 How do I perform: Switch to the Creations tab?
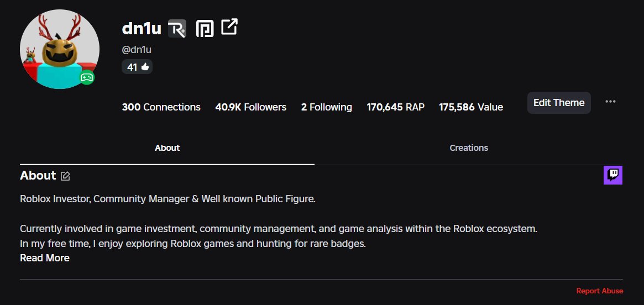pyautogui.click(x=469, y=148)
